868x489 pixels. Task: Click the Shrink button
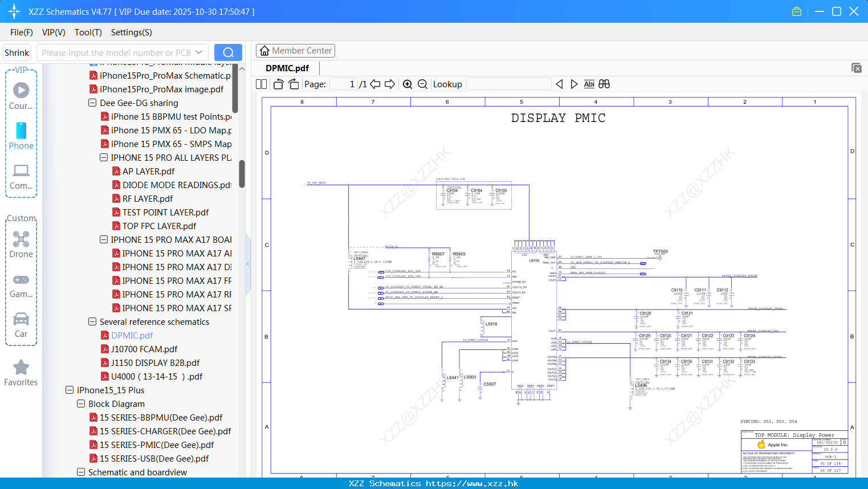(17, 52)
